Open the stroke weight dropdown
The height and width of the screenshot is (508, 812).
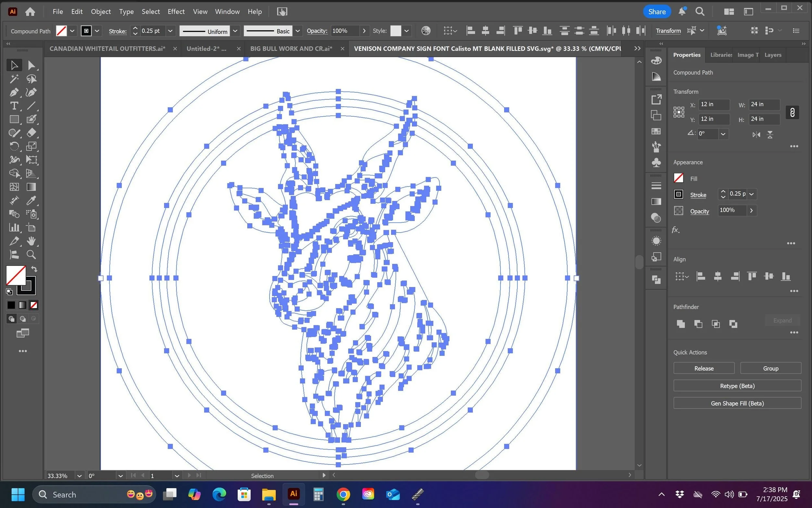[x=170, y=31]
